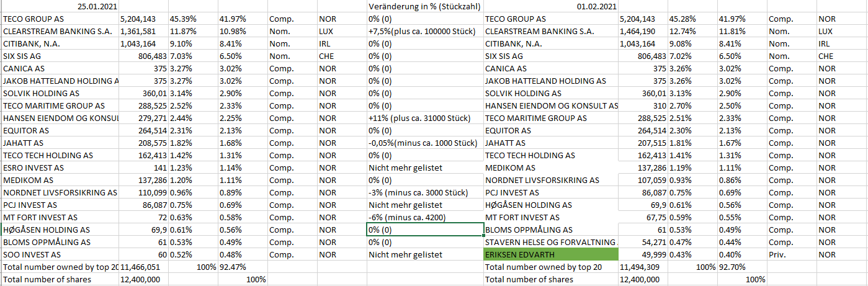Select the 54,271 share count cell
The height and width of the screenshot is (286, 868).
click(643, 243)
